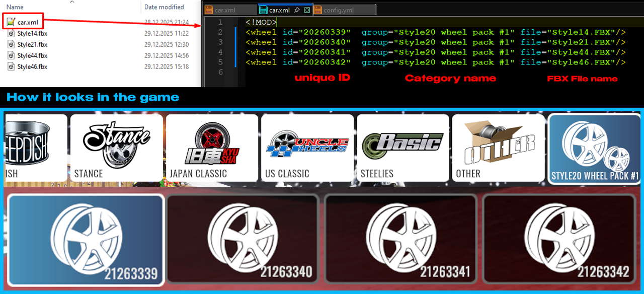Click the Style46.fbx file icon

point(11,66)
